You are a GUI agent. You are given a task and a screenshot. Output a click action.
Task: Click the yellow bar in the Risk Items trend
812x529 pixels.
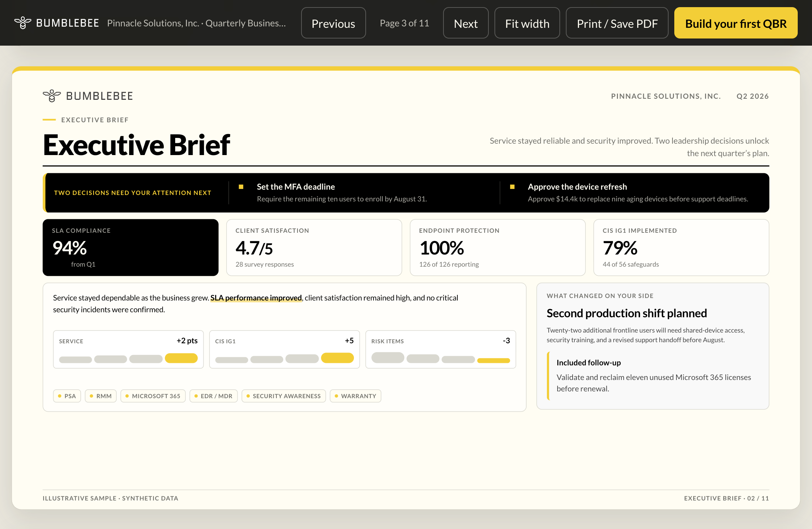[494, 360]
